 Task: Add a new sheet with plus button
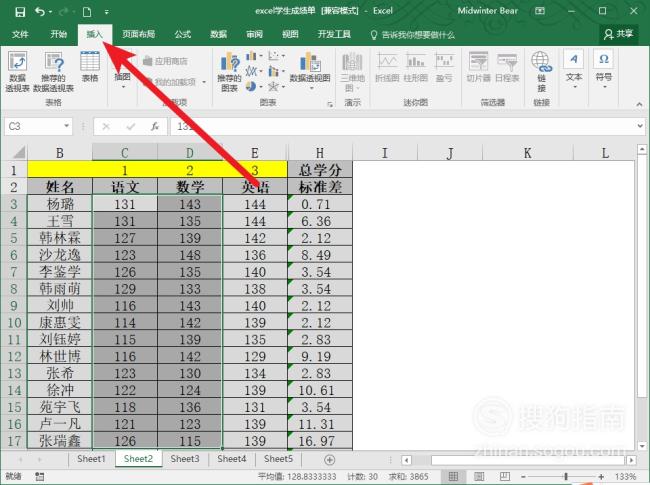(330, 460)
